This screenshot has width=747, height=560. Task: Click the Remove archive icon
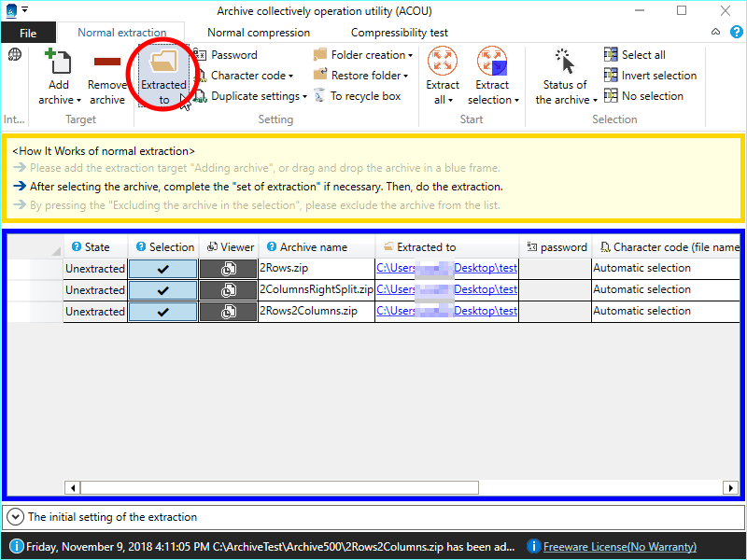(x=107, y=63)
